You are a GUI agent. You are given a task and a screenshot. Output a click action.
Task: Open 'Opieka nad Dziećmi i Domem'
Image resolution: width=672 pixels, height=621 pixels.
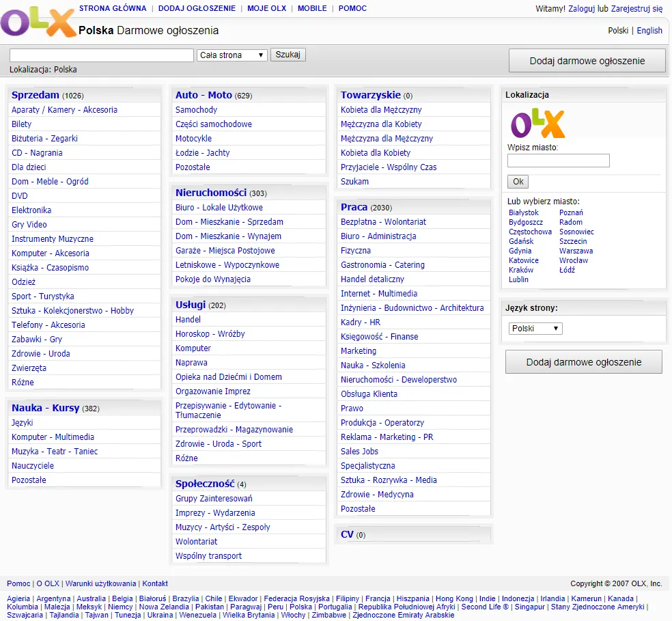(228, 377)
